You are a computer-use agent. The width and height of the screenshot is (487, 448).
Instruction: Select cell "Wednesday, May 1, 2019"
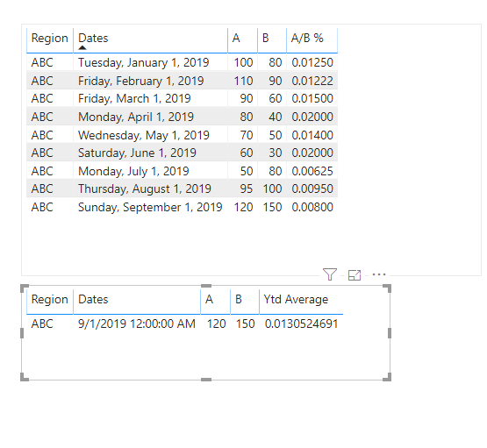click(x=144, y=135)
